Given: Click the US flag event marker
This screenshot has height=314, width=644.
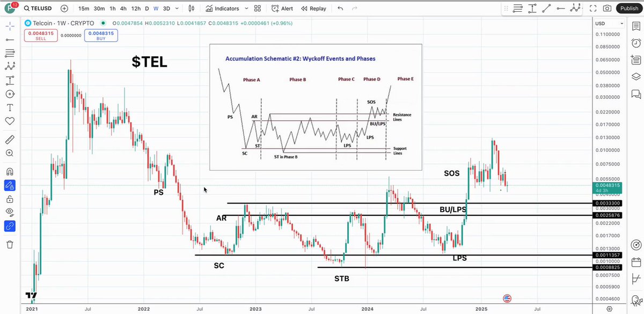Looking at the screenshot, I should [507, 298].
